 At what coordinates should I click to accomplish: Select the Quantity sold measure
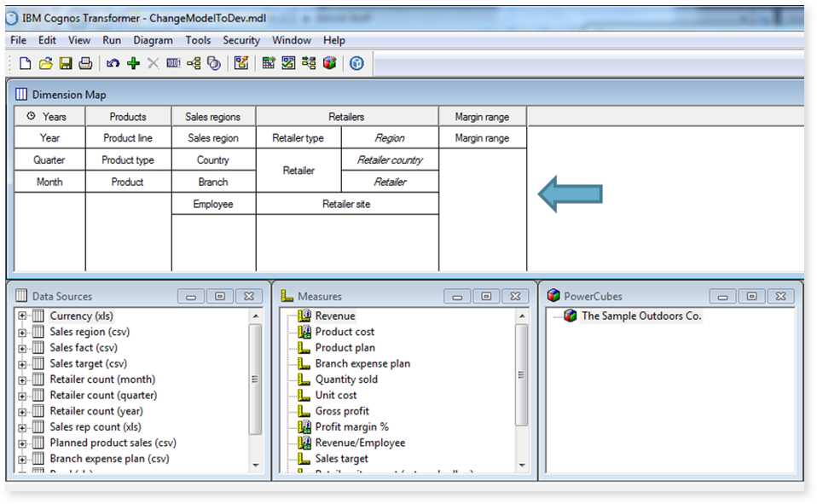tap(346, 379)
